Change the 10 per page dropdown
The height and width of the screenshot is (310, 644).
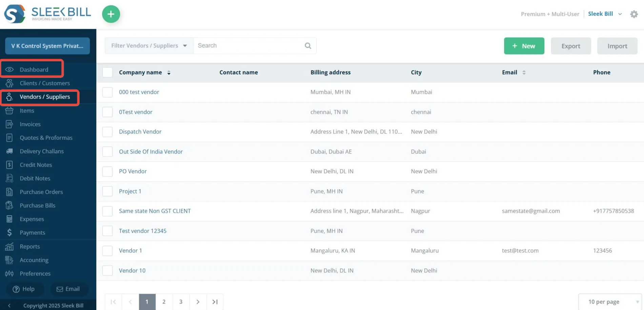(610, 302)
